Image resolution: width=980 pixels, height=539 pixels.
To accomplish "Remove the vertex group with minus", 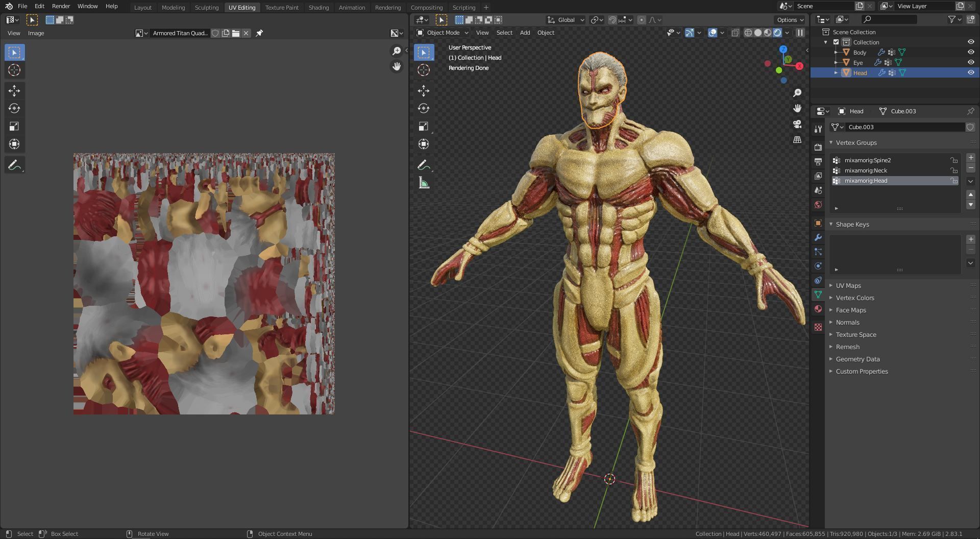I will point(971,168).
